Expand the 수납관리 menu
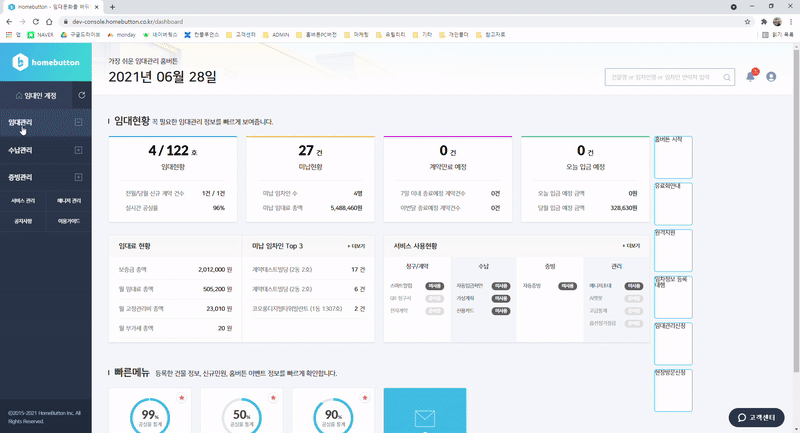 pyautogui.click(x=79, y=150)
